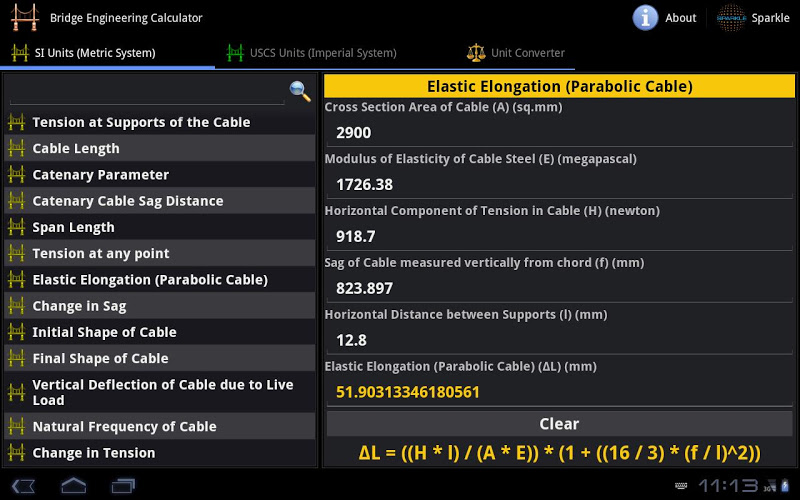Screen dimensions: 800x500
Task: Edit Modulus of Elasticity value 1726.38
Action: coord(559,184)
